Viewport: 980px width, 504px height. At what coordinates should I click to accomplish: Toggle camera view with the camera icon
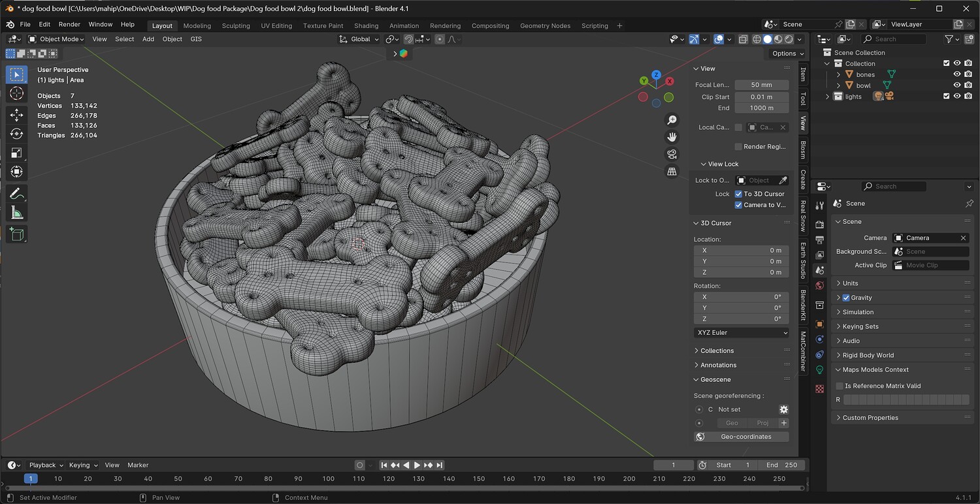(x=672, y=154)
